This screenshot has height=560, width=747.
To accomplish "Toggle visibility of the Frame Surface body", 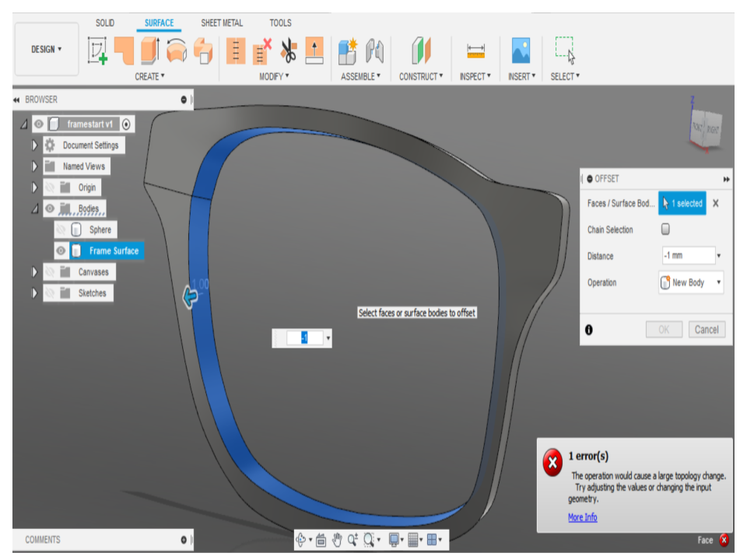I will (x=61, y=250).
